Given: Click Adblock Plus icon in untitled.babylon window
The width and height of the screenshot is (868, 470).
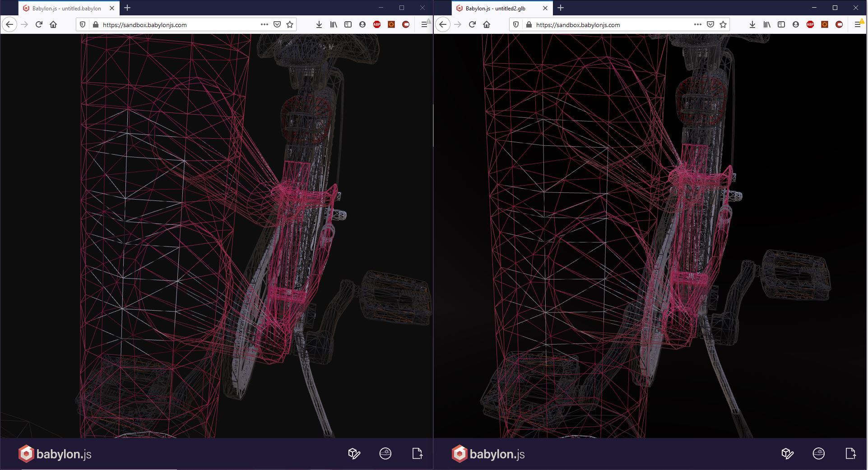Looking at the screenshot, I should tap(377, 25).
